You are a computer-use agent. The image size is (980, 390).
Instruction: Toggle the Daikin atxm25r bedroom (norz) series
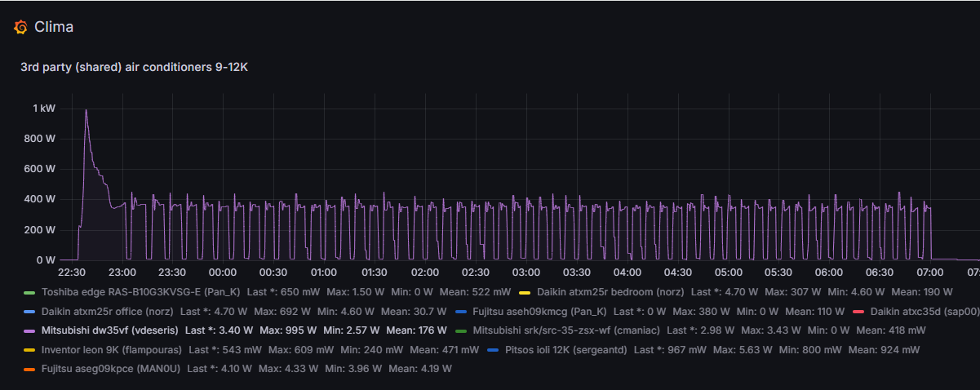610,292
